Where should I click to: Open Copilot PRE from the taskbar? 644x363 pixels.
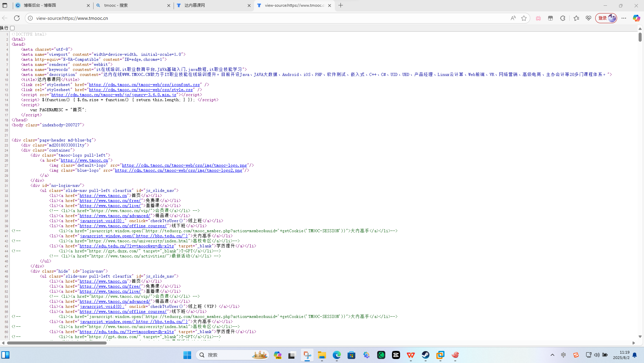tap(278, 355)
